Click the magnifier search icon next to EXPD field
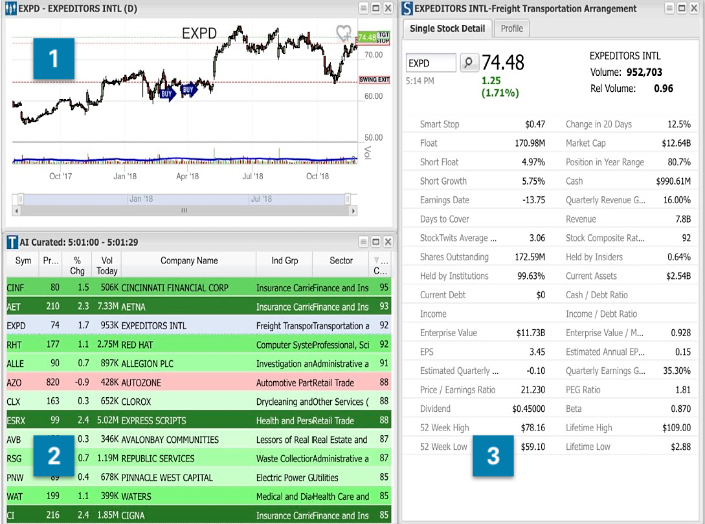Screen dimensions: 705x524 click(469, 62)
